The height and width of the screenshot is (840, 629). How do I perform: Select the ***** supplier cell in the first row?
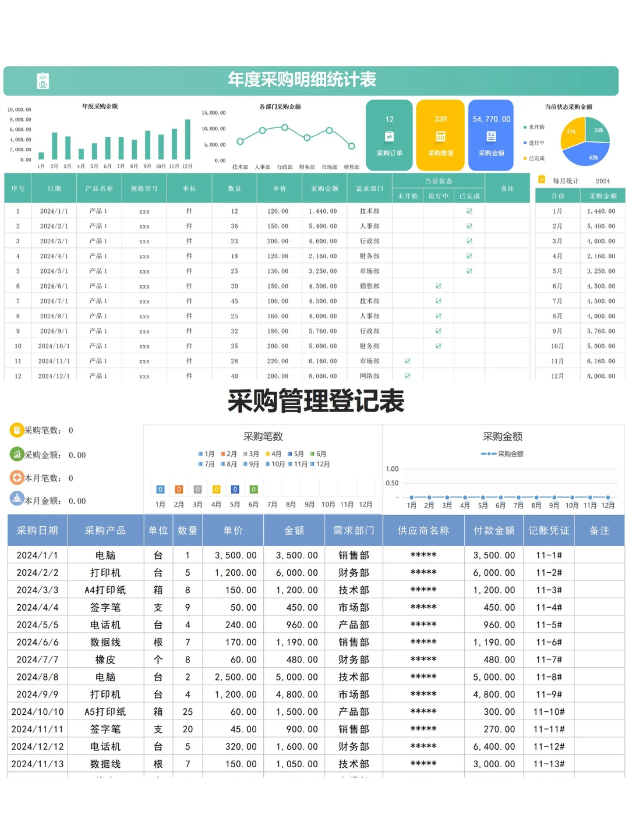pos(425,555)
